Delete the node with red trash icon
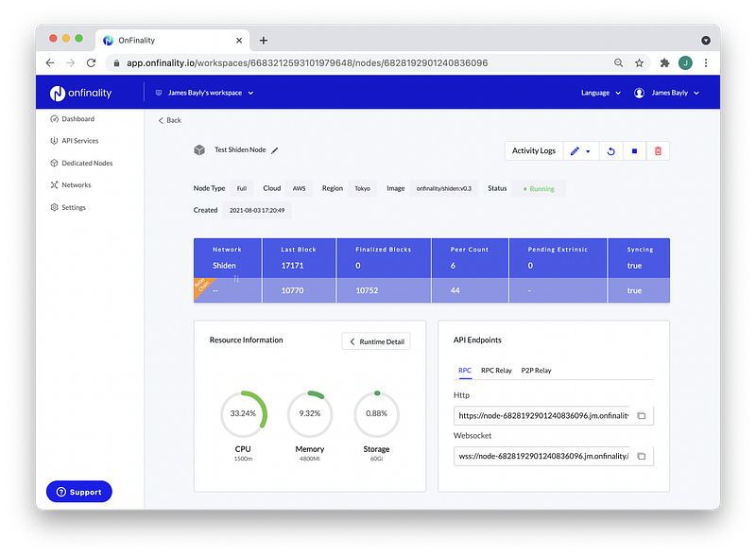756x557 pixels. click(658, 151)
